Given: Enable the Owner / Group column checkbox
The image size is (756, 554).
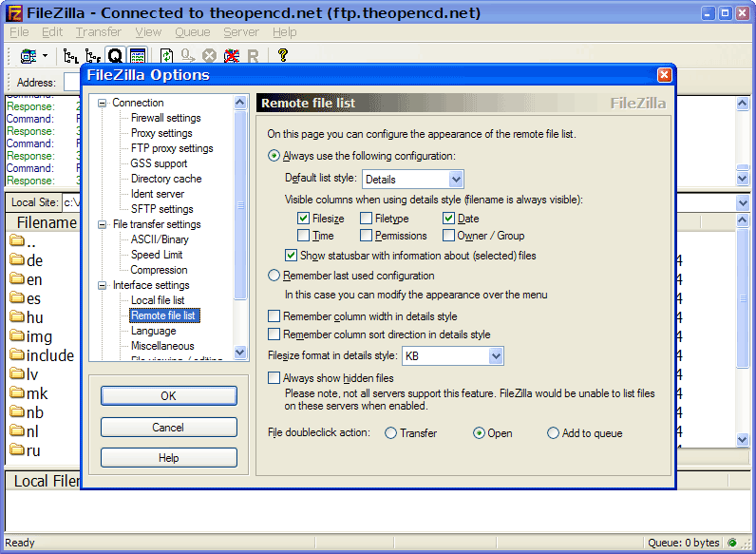Looking at the screenshot, I should [448, 236].
